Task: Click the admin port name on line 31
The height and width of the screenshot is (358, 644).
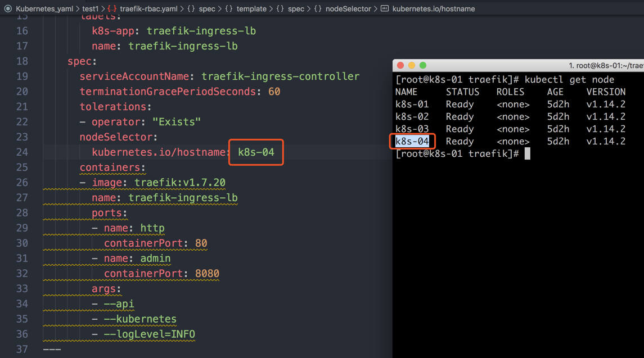Action: 155,259
